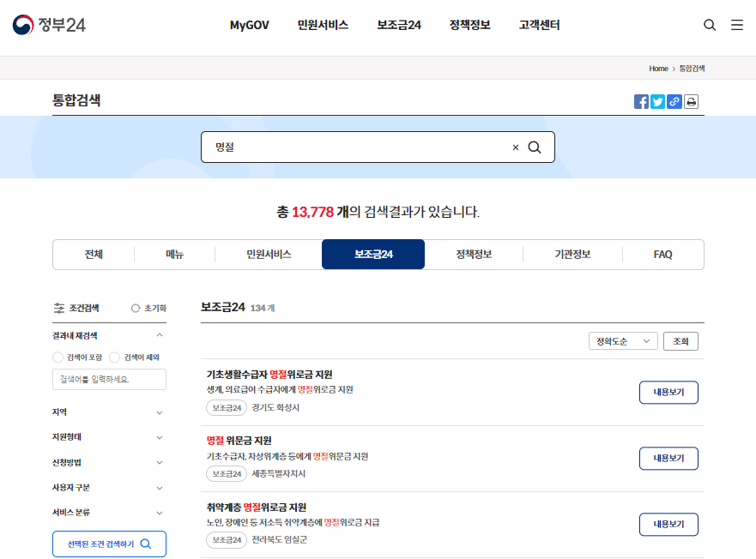Open search with the magnifier in top bar

coord(710,25)
